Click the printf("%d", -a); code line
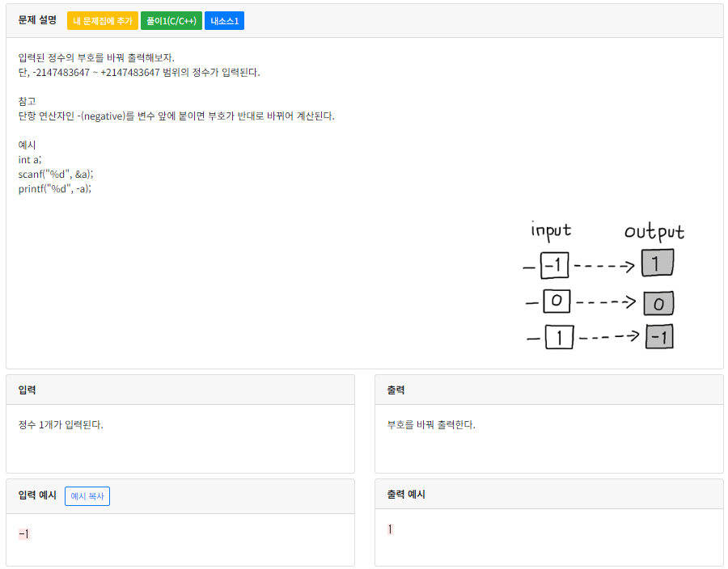Image resolution: width=728 pixels, height=569 pixels. (x=55, y=188)
